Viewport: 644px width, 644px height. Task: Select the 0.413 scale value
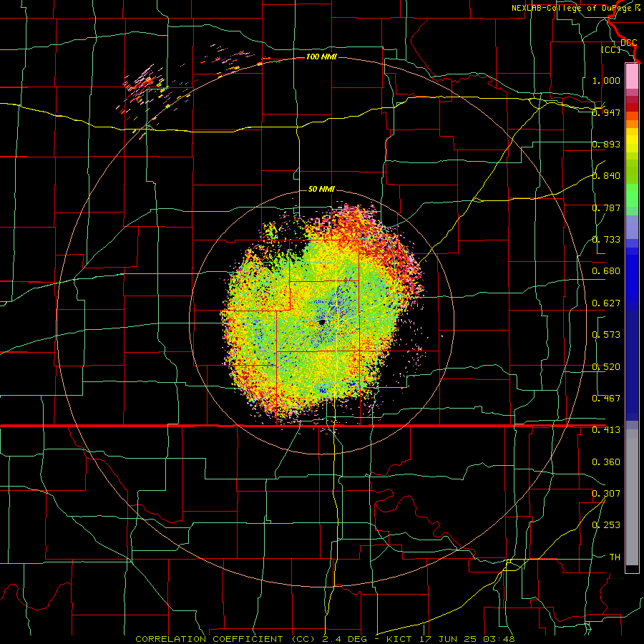[606, 430]
